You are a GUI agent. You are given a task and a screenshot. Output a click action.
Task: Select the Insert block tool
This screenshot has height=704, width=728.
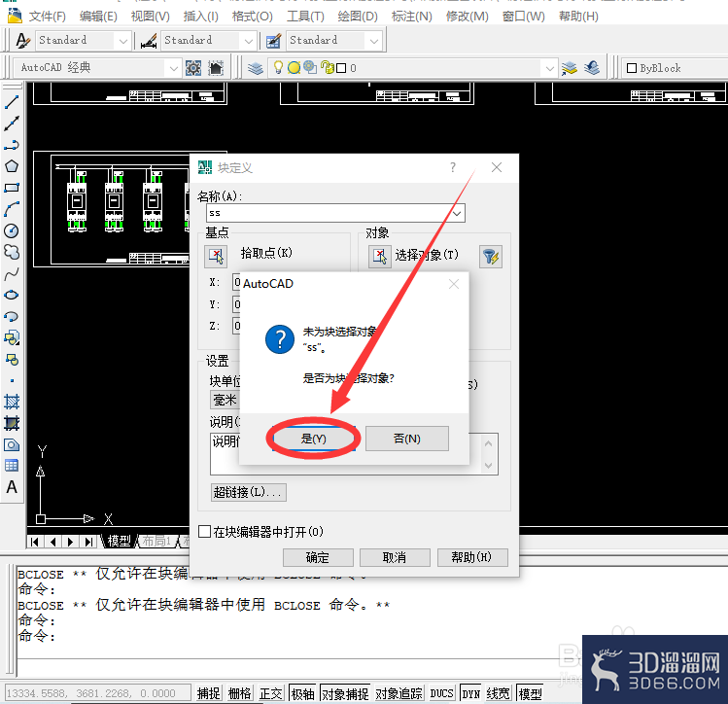point(11,338)
